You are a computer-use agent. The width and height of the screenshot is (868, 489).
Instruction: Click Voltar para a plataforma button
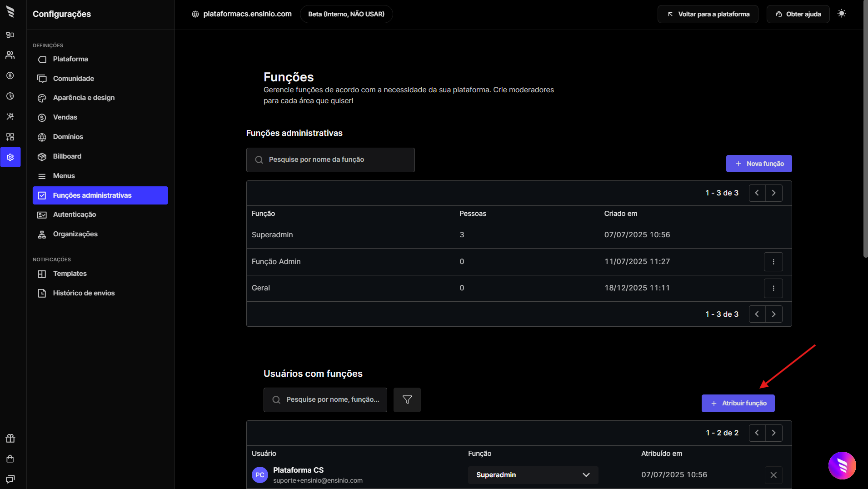point(708,14)
